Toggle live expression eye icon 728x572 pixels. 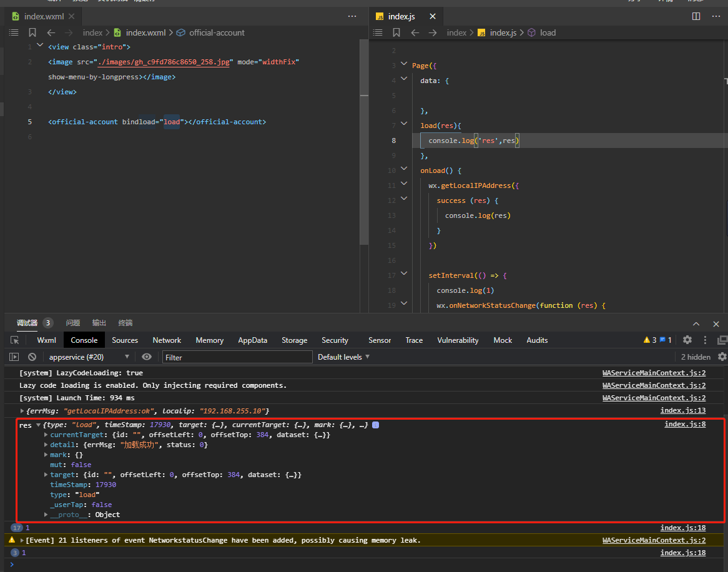147,357
